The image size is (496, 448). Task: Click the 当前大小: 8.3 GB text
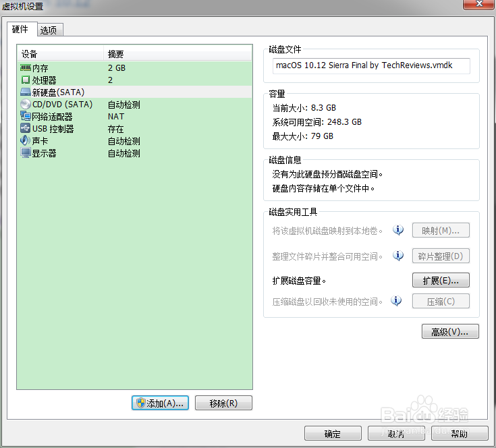point(304,108)
